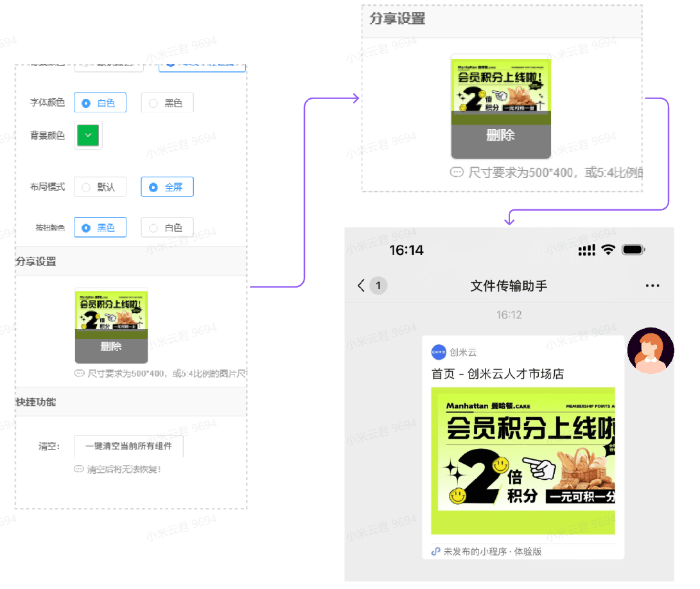Image resolution: width=700 pixels, height=589 pixels.
Task: Click 删除 on enlarged share image
Action: tap(500, 135)
